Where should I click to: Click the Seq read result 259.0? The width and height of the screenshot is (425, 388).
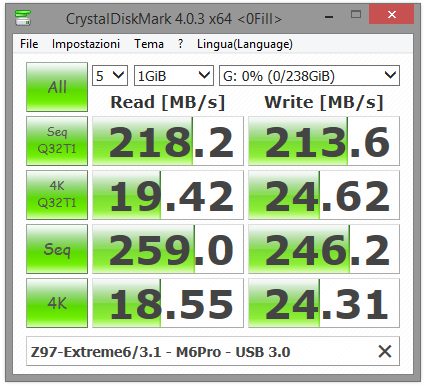coord(168,249)
